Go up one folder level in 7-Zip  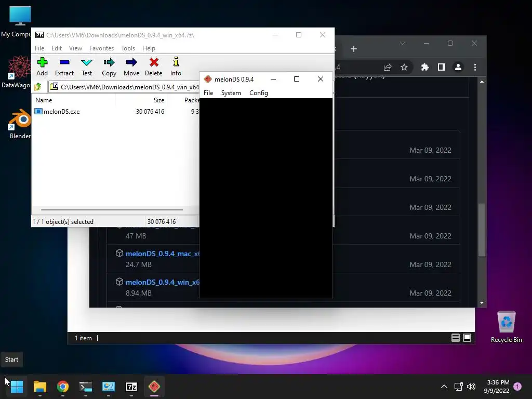pos(38,87)
